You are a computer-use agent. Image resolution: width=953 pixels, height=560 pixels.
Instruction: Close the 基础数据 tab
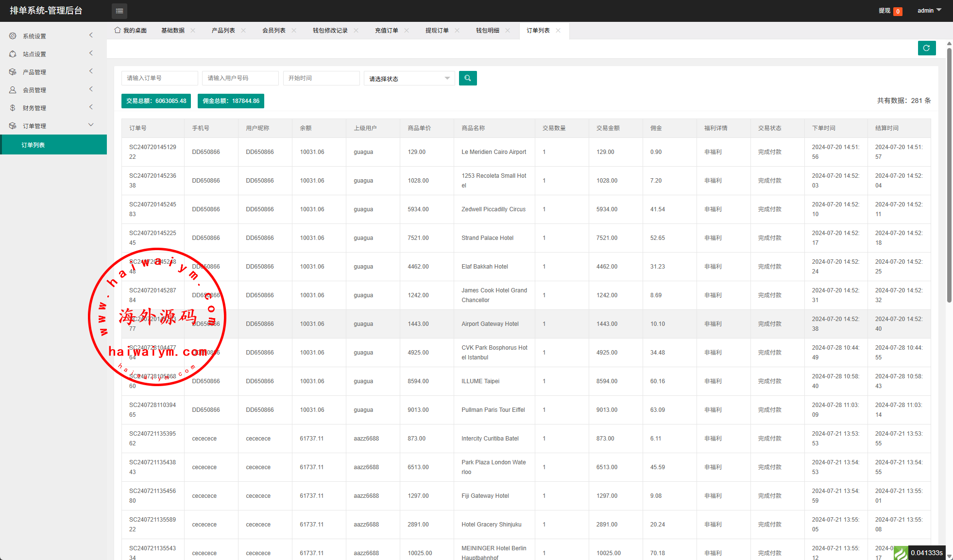[x=193, y=30]
